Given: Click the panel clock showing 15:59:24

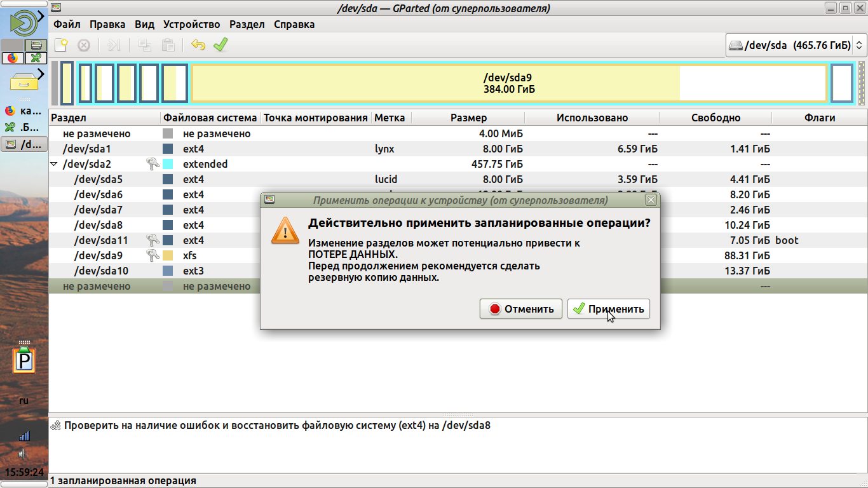Looking at the screenshot, I should (x=24, y=473).
